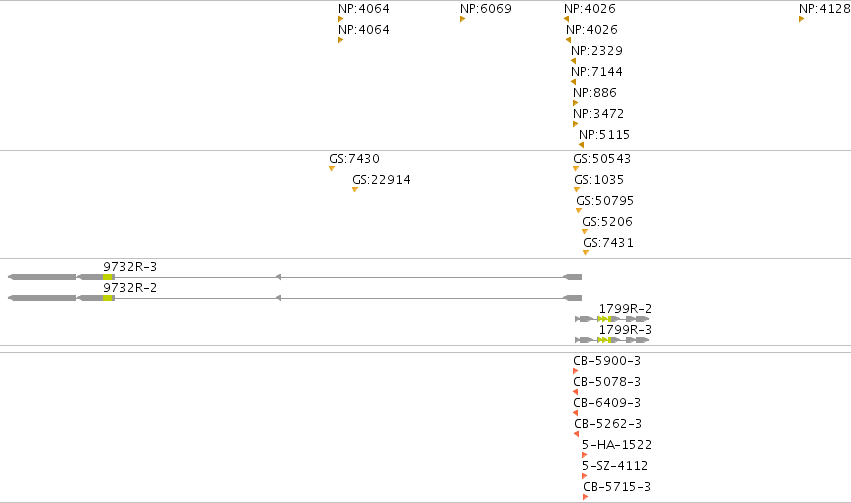
Task: Click the topmost NP:4026 label
Action: click(590, 9)
